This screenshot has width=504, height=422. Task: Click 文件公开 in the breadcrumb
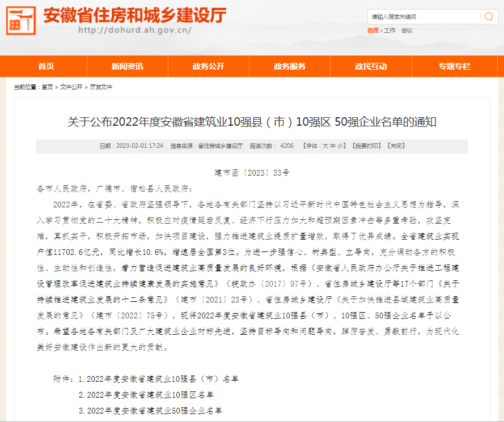pos(71,87)
